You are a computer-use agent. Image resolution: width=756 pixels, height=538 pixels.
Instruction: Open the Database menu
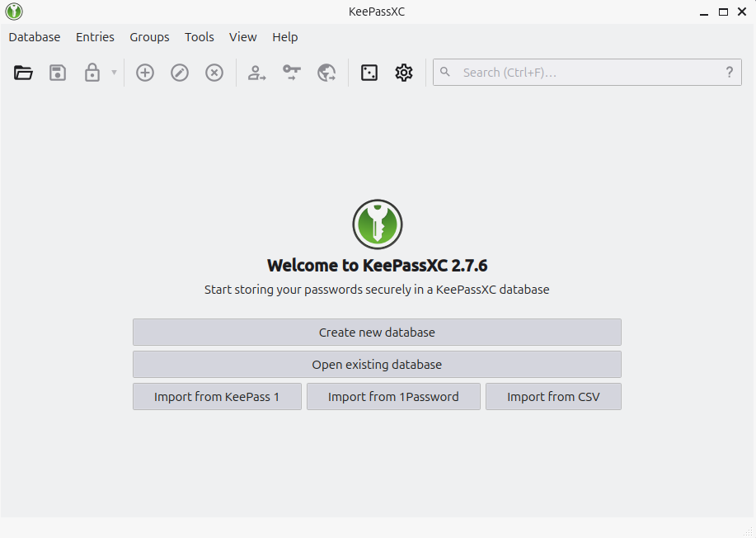click(34, 37)
